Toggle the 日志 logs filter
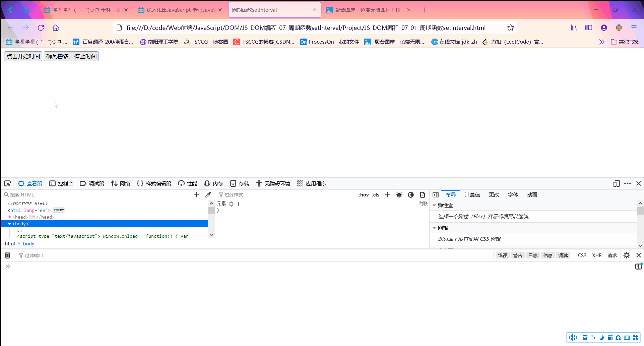Viewport: 644px width, 346px height. tap(533, 255)
